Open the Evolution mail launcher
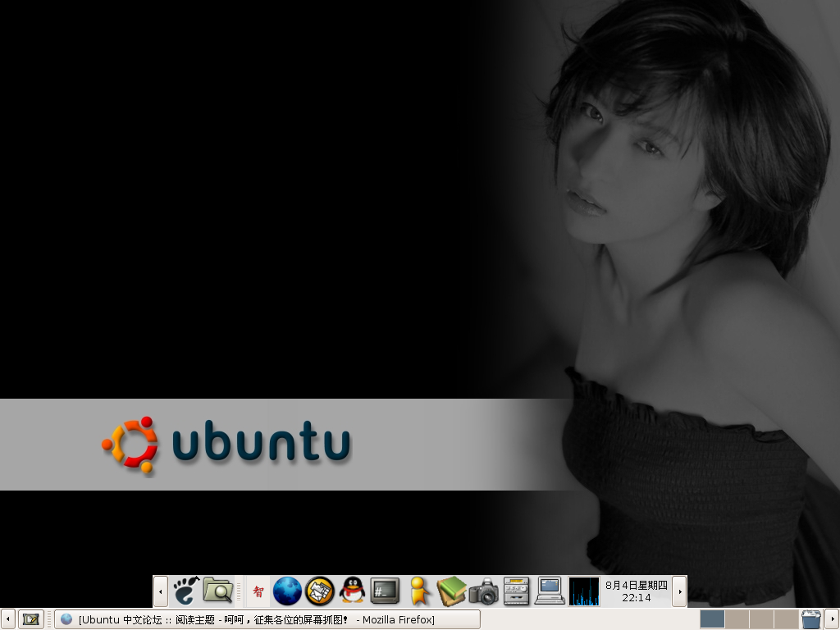This screenshot has width=840, height=630. (x=320, y=591)
